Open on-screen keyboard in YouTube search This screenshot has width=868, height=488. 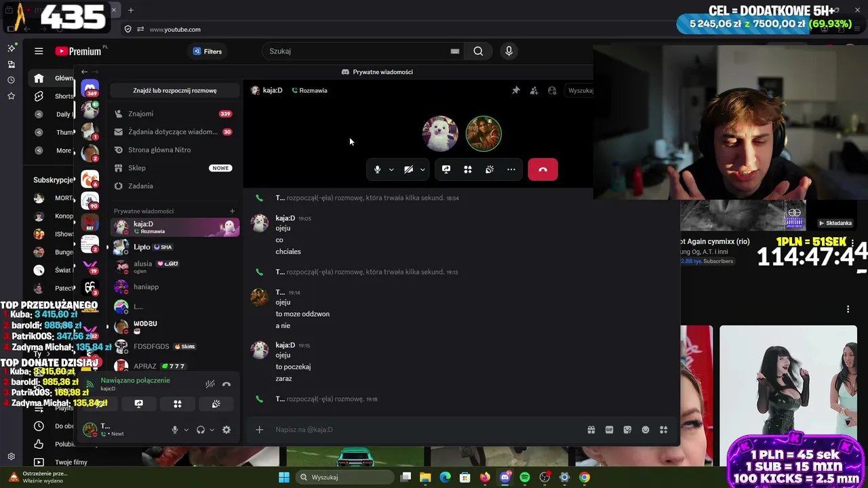(455, 52)
